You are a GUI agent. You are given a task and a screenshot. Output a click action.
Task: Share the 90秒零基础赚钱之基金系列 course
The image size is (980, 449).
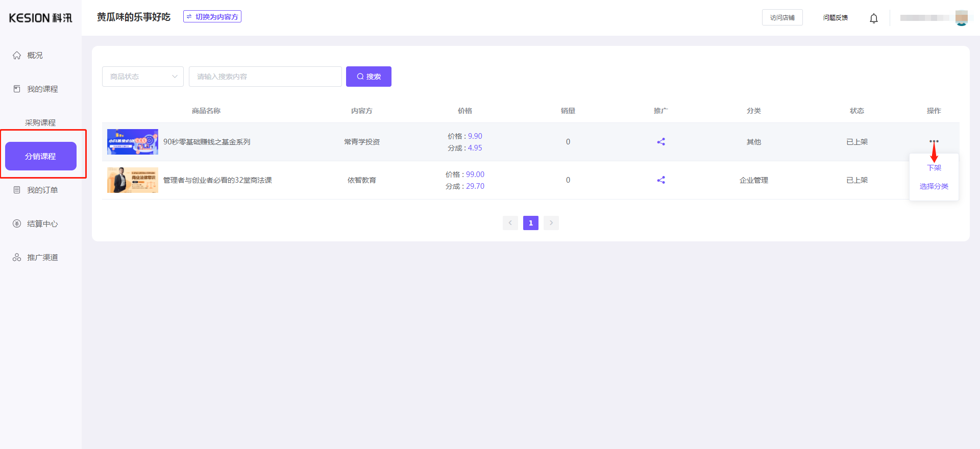(x=660, y=142)
